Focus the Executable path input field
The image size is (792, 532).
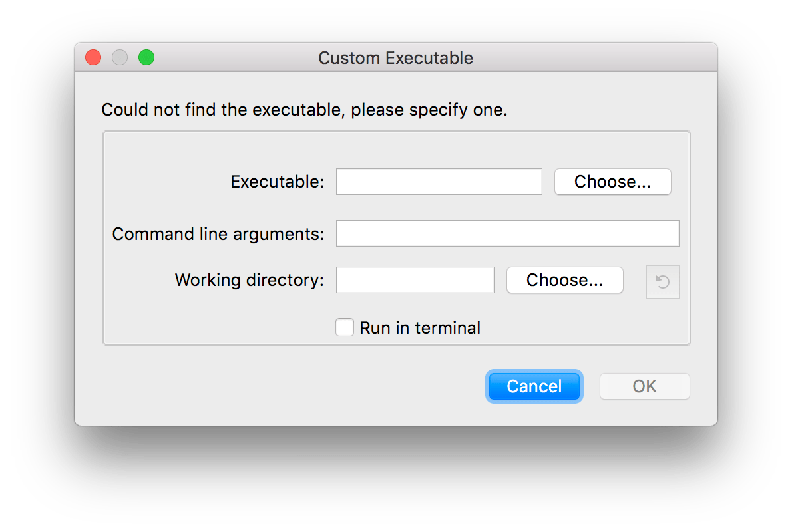[439, 182]
